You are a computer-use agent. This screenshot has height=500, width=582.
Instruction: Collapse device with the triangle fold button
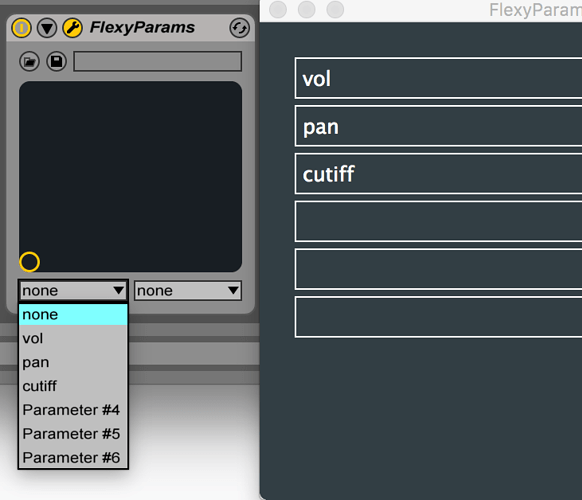pyautogui.click(x=47, y=28)
